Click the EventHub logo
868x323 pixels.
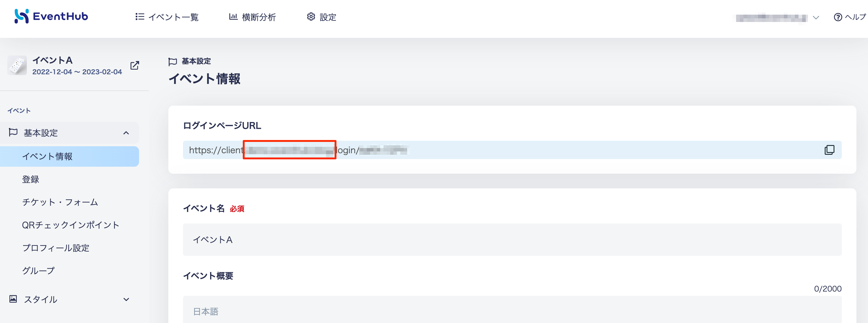pos(51,16)
